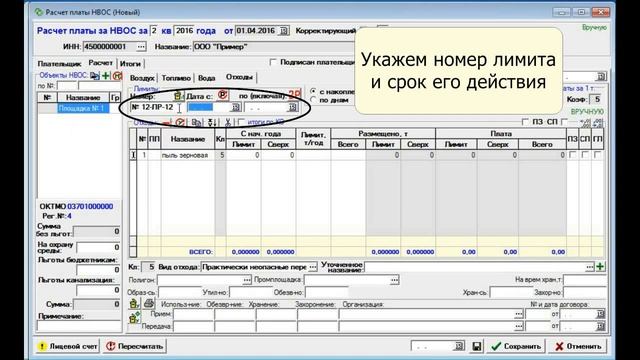
Task: Click scissors cut icon in waste toolbar
Action: tap(228, 122)
